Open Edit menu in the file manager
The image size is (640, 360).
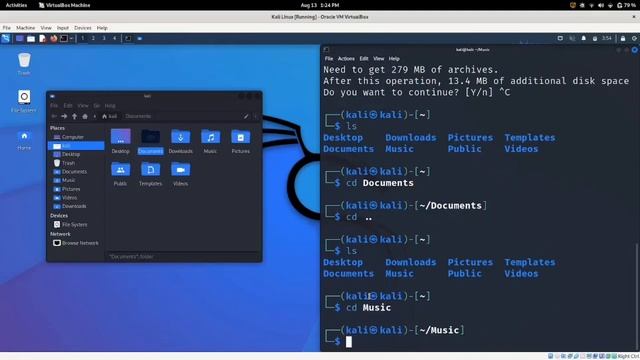(x=68, y=106)
